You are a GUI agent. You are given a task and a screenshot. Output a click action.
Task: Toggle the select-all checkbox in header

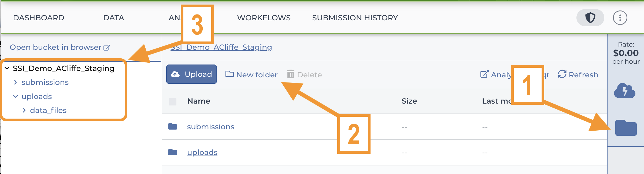click(173, 101)
